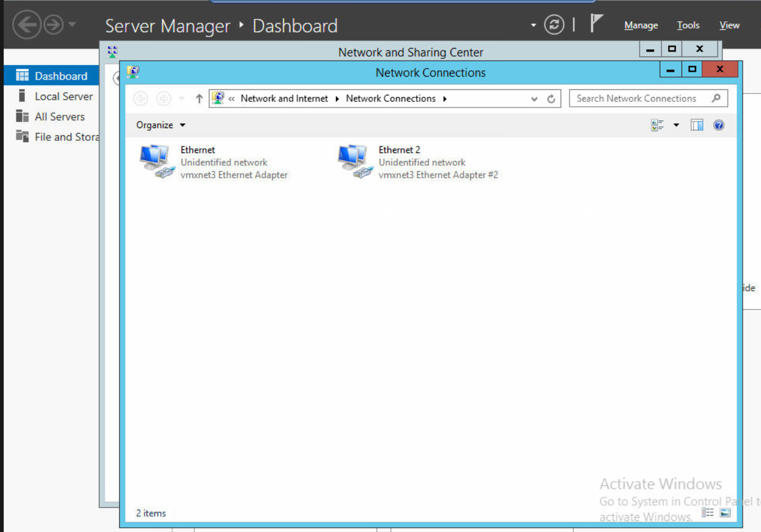Click the search magnifier icon
Screen dimensions: 761x532
coord(717,98)
